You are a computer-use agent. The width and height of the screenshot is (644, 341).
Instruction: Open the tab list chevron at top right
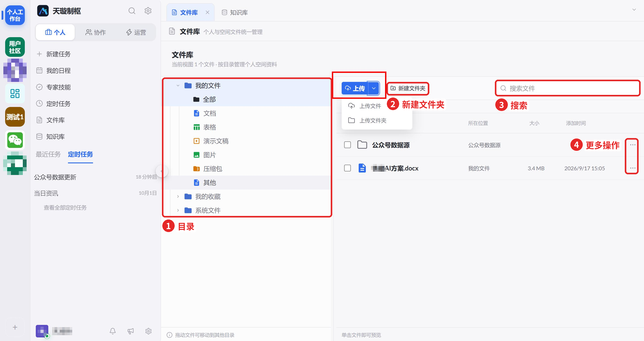click(x=634, y=10)
